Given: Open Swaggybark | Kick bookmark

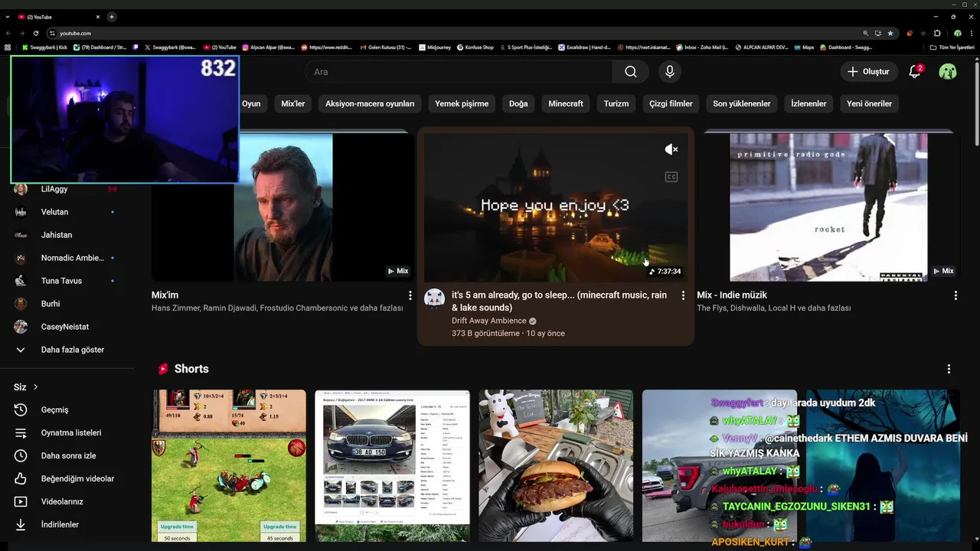Looking at the screenshot, I should pyautogui.click(x=45, y=47).
